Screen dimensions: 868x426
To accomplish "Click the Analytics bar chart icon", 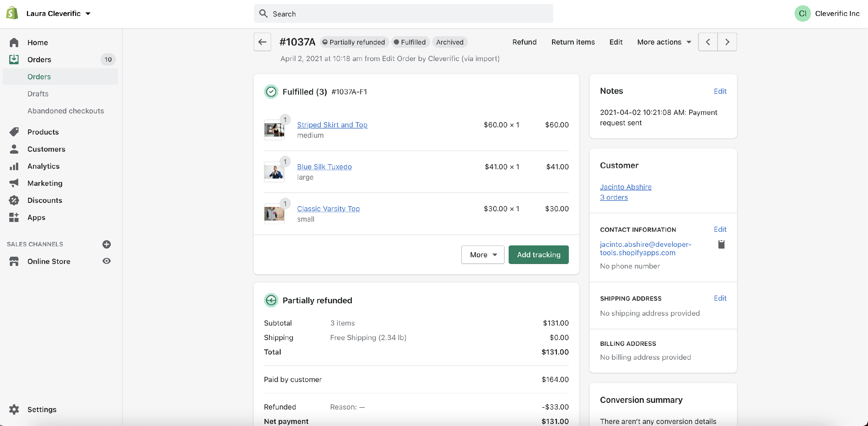I will tap(14, 166).
